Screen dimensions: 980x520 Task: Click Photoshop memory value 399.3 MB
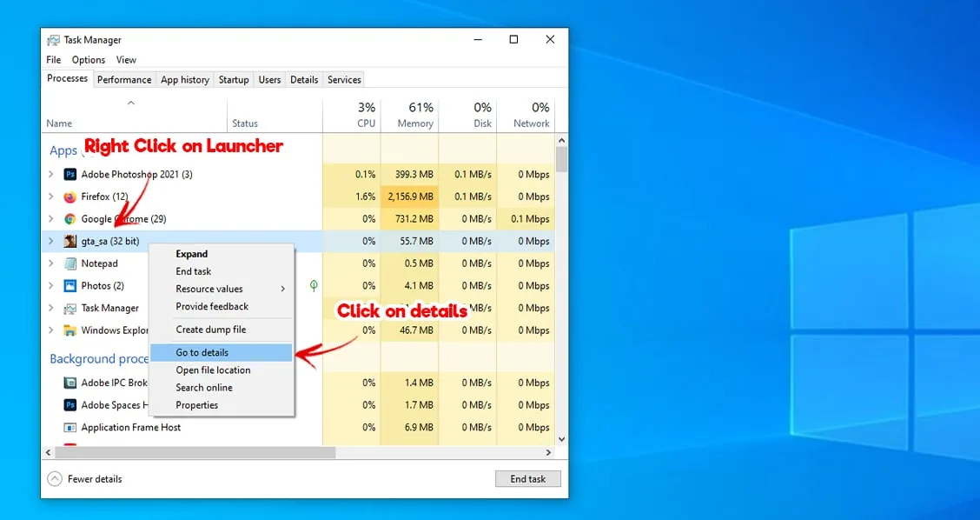point(414,175)
